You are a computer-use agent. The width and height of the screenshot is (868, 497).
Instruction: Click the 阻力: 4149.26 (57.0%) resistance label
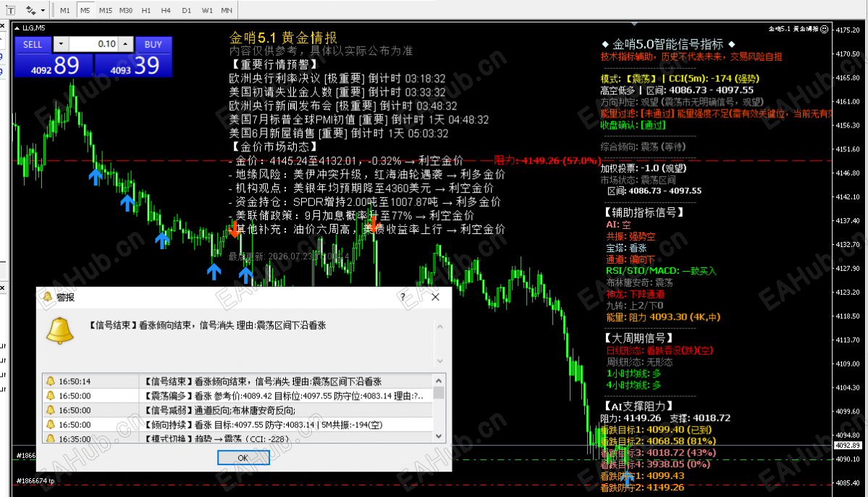click(547, 161)
